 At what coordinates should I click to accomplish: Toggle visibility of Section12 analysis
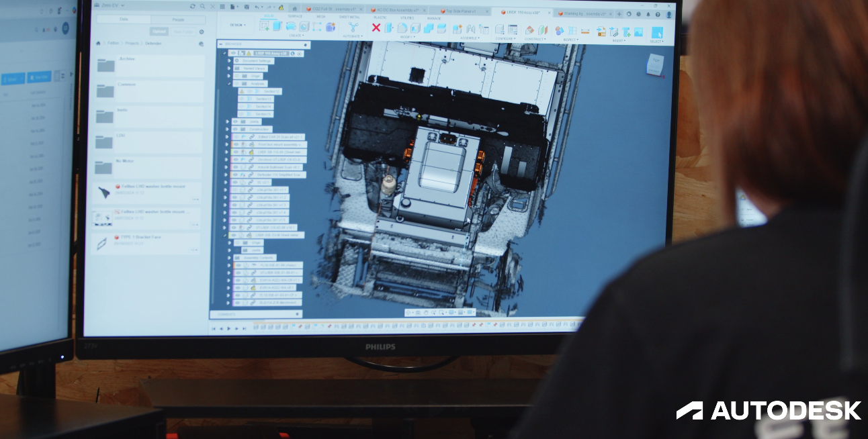[249, 91]
